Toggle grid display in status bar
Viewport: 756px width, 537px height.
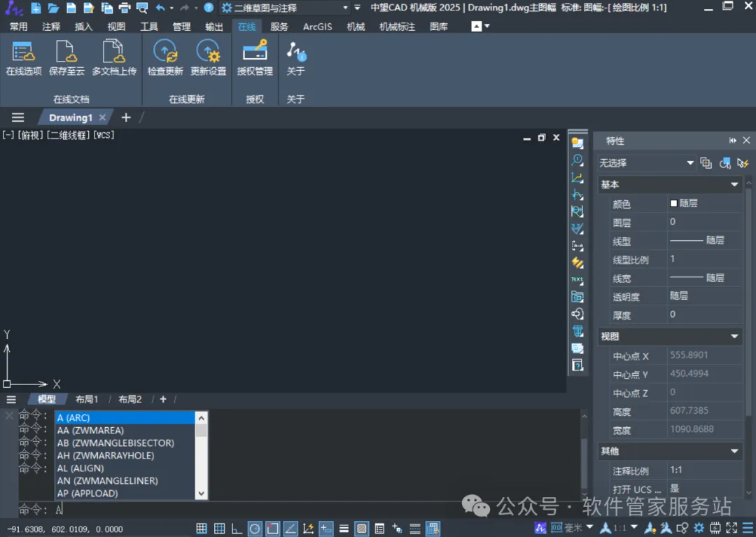(219, 529)
